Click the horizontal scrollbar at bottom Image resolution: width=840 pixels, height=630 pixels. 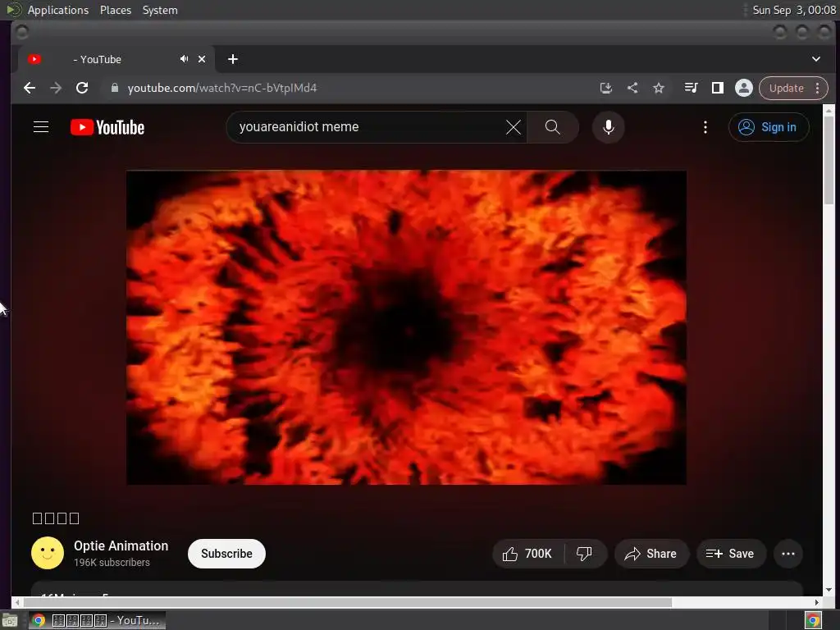tap(347, 602)
